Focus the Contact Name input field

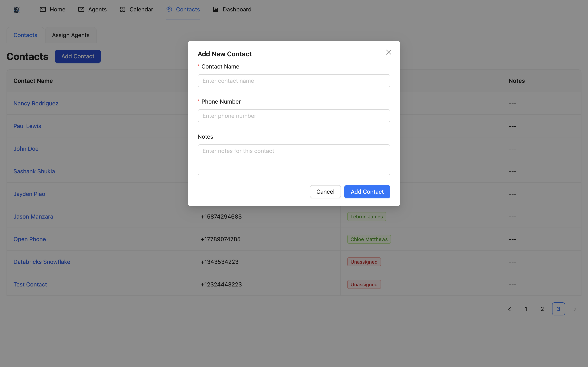pos(294,81)
